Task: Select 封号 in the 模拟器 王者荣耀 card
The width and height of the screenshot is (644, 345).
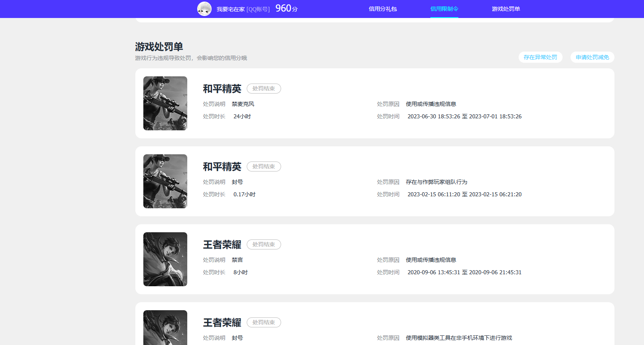Action: [x=238, y=338]
